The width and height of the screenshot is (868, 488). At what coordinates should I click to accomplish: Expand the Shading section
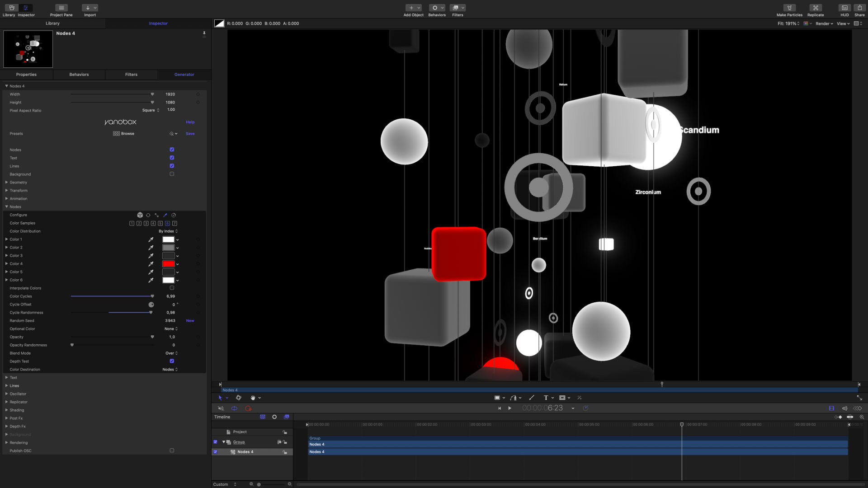pos(6,410)
